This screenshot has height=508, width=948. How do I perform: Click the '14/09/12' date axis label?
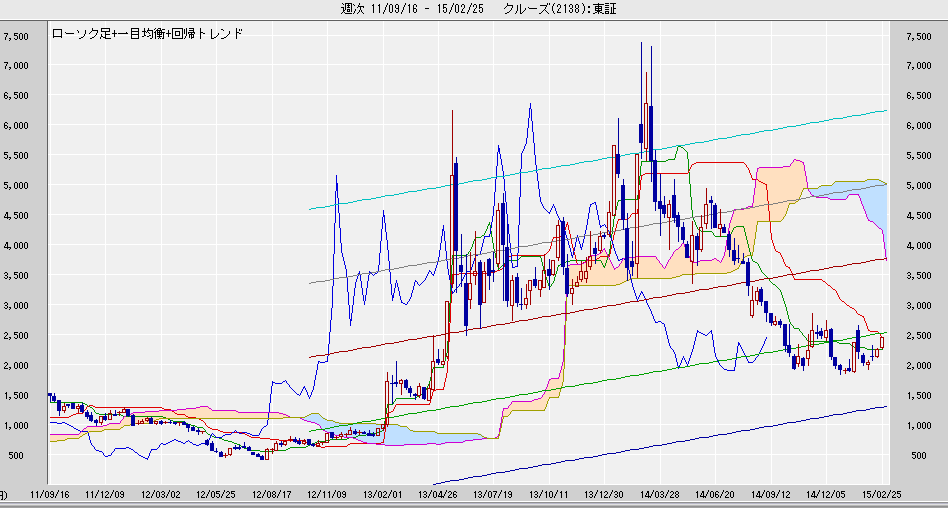pyautogui.click(x=771, y=494)
